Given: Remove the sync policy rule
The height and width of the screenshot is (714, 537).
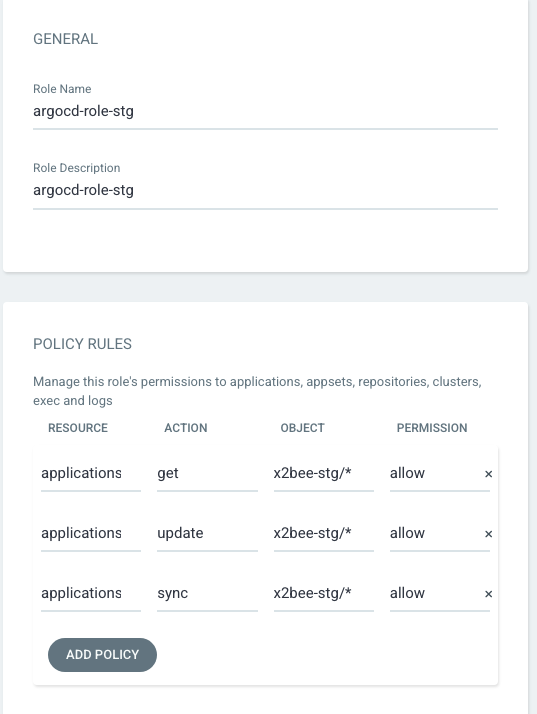Looking at the screenshot, I should pos(488,594).
